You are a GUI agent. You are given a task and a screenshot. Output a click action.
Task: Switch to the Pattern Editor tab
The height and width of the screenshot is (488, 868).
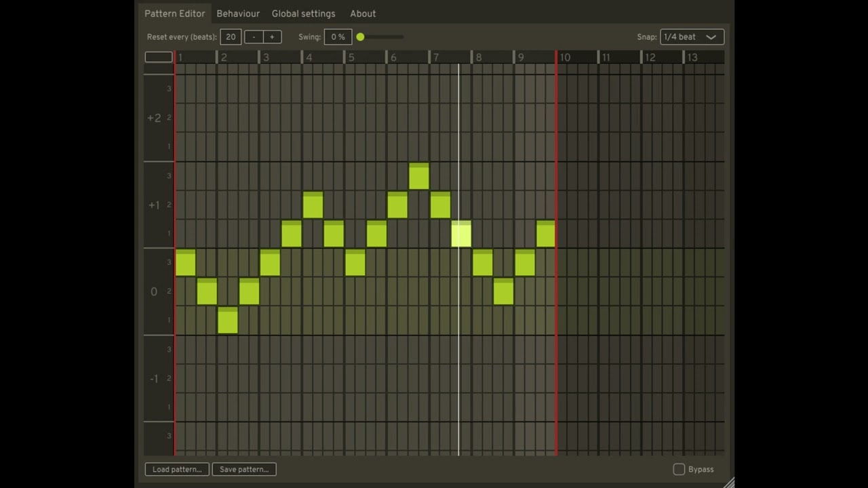click(174, 14)
